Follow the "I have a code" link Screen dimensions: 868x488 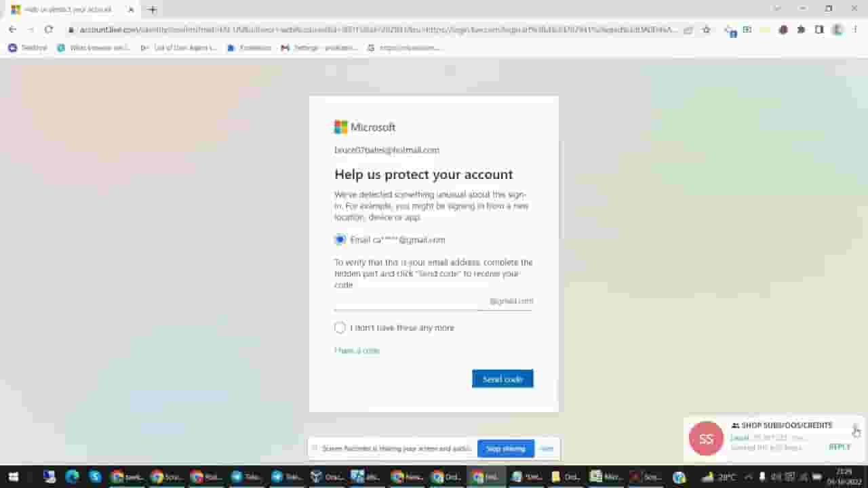point(357,350)
